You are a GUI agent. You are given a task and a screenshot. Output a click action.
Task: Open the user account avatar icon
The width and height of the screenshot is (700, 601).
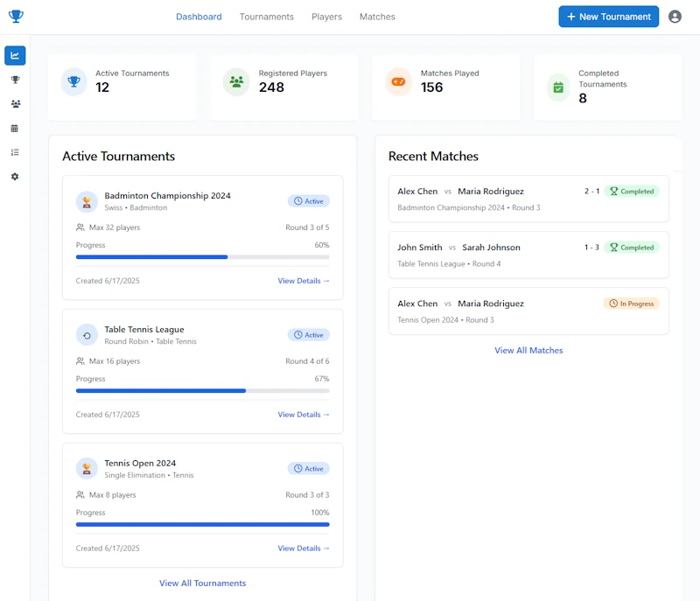tap(675, 17)
